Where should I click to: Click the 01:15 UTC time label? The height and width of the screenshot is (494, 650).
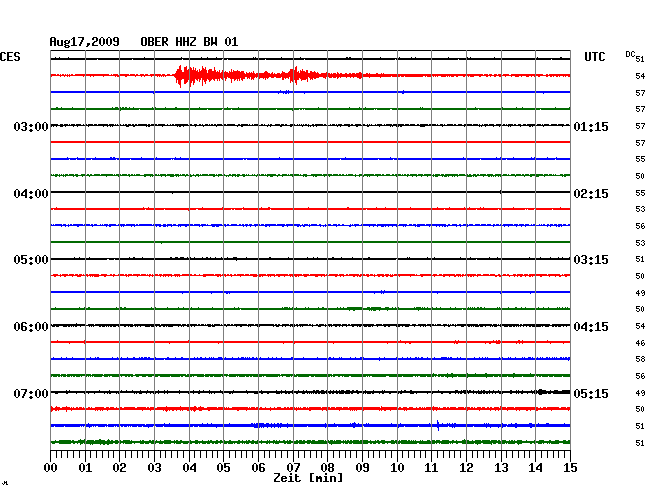click(x=591, y=126)
